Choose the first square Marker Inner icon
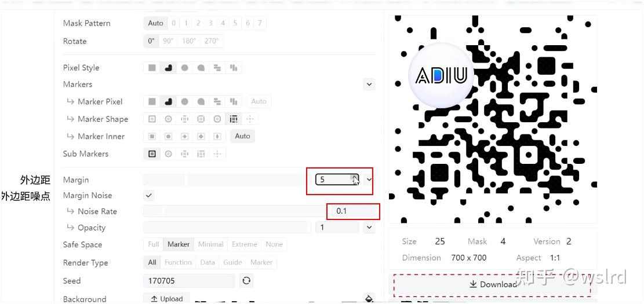Viewport: 644px width, 304px height. click(x=152, y=136)
